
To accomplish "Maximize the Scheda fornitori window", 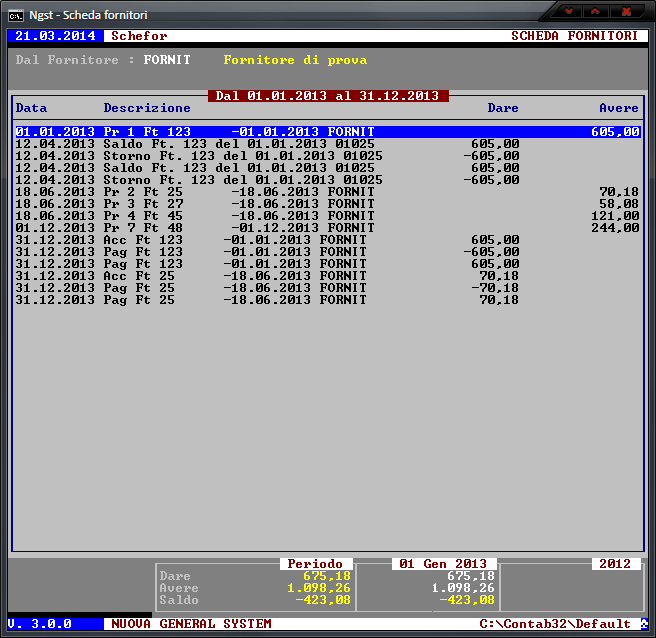I will (595, 11).
